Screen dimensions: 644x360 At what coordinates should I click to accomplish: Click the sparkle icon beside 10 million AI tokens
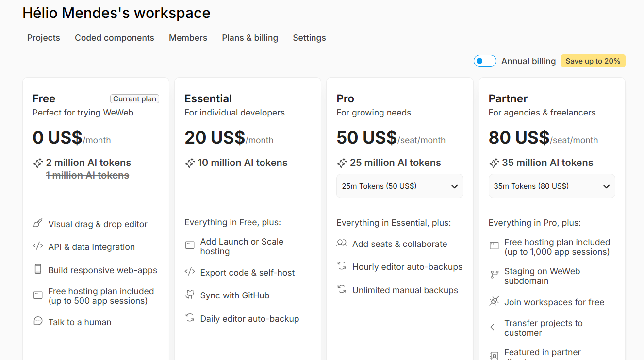coord(190,163)
